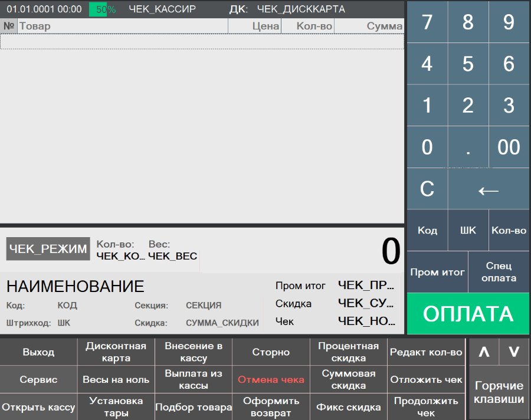Apply Суммовая скидка

(x=349, y=379)
